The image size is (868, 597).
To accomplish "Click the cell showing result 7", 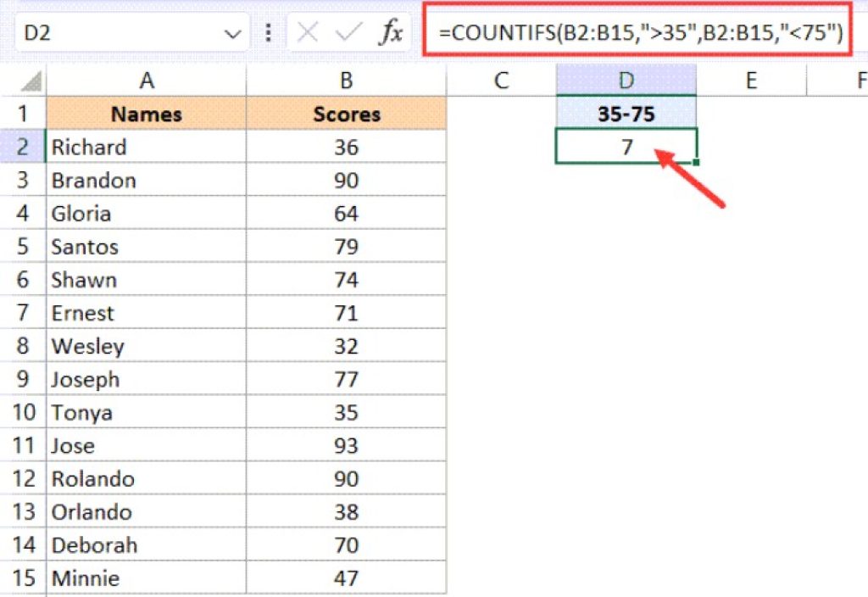I will click(x=626, y=147).
